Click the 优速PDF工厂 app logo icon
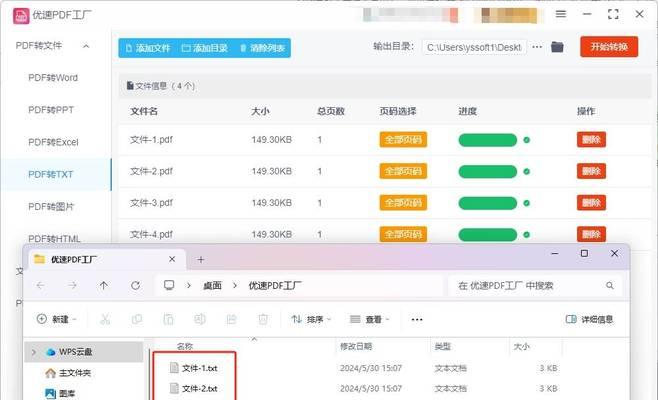 click(21, 16)
